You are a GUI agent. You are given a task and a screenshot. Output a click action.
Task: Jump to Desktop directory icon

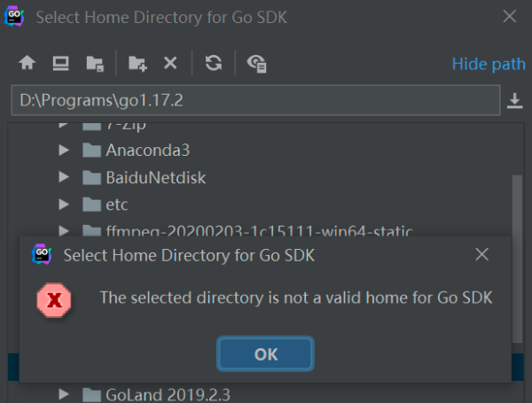pos(60,64)
